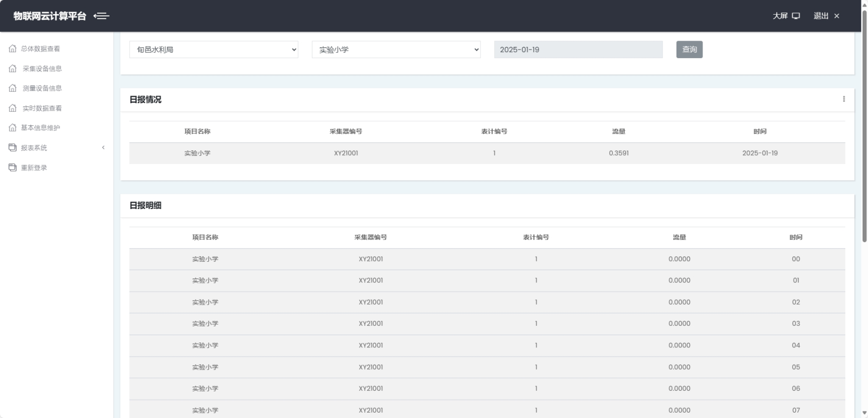868x418 pixels.
Task: Open 基本信息维护 in the sidebar
Action: click(41, 128)
